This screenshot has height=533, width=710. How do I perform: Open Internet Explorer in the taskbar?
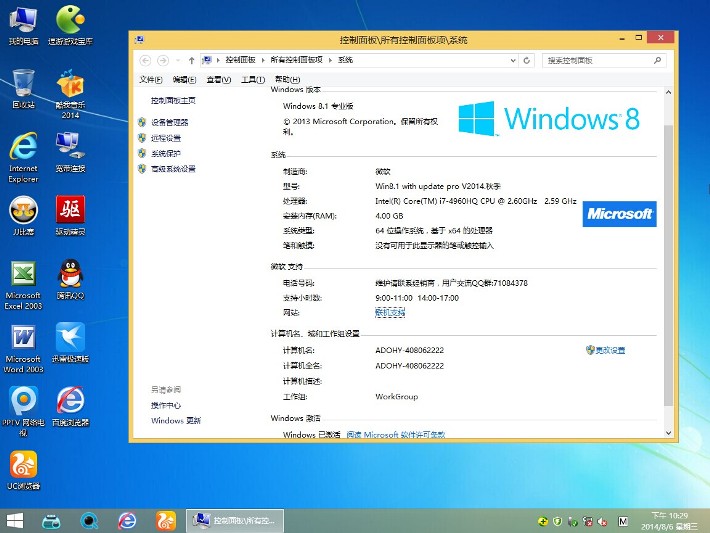pyautogui.click(x=127, y=521)
